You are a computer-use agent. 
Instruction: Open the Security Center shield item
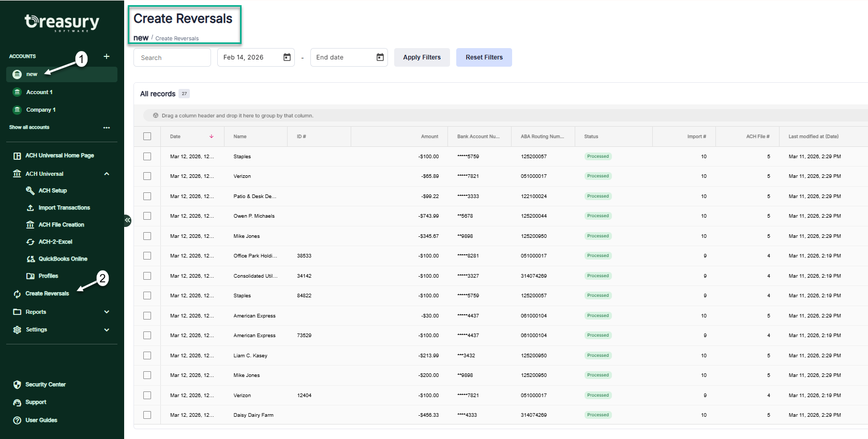[45, 385]
